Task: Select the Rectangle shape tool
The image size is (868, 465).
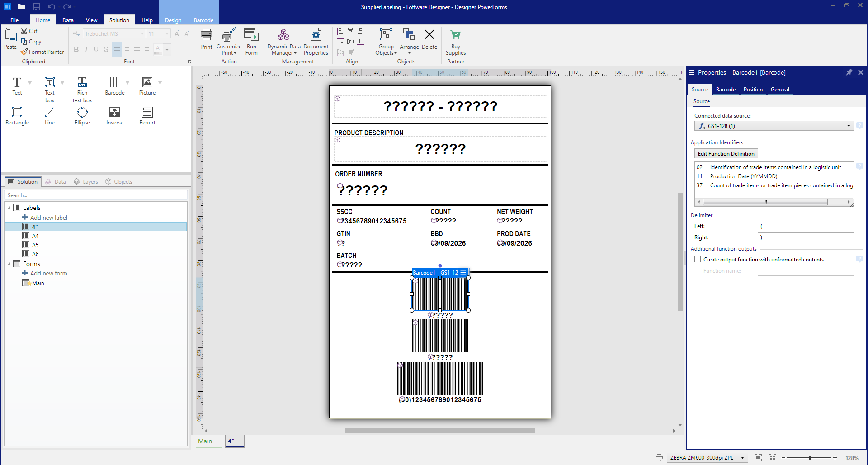Action: [x=17, y=116]
